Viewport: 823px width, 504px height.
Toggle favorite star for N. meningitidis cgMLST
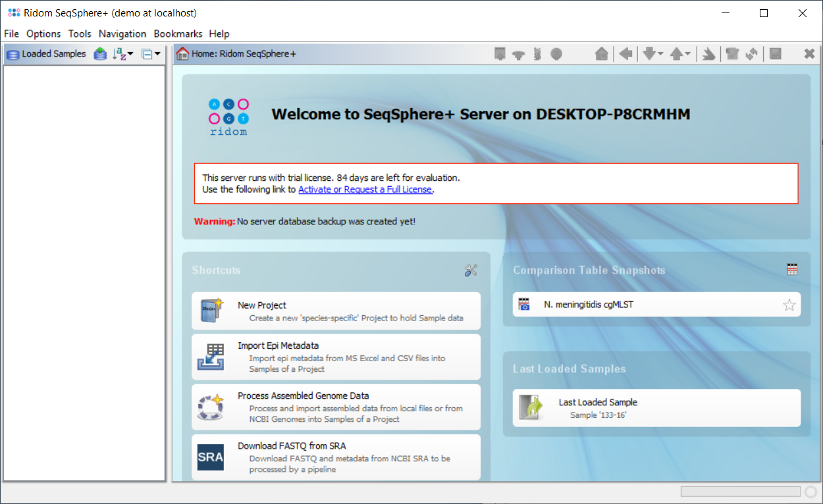pos(789,305)
